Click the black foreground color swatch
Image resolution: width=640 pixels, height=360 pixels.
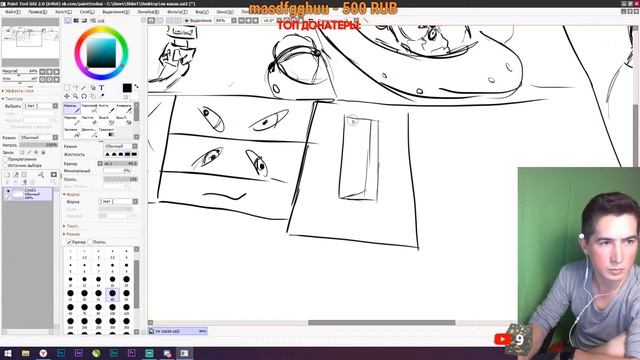[x=127, y=88]
